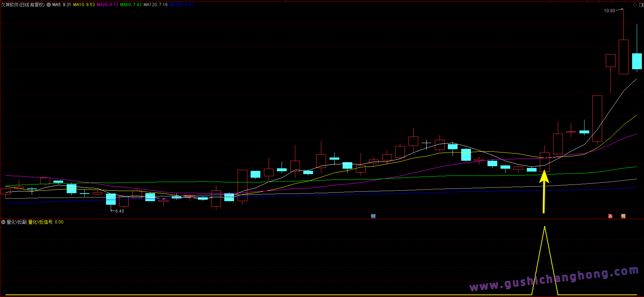Select the MA120: 7.16 indicator label
The width and height of the screenshot is (644, 297).
[x=155, y=5]
